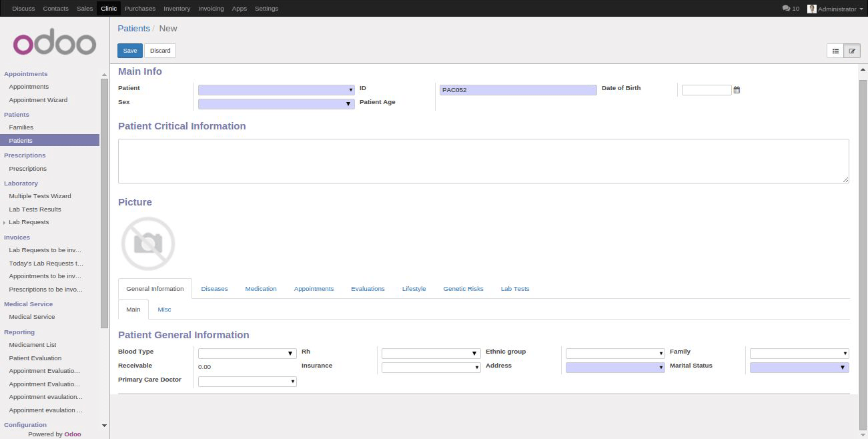
Task: Open Patient Evaluation report
Action: click(35, 358)
